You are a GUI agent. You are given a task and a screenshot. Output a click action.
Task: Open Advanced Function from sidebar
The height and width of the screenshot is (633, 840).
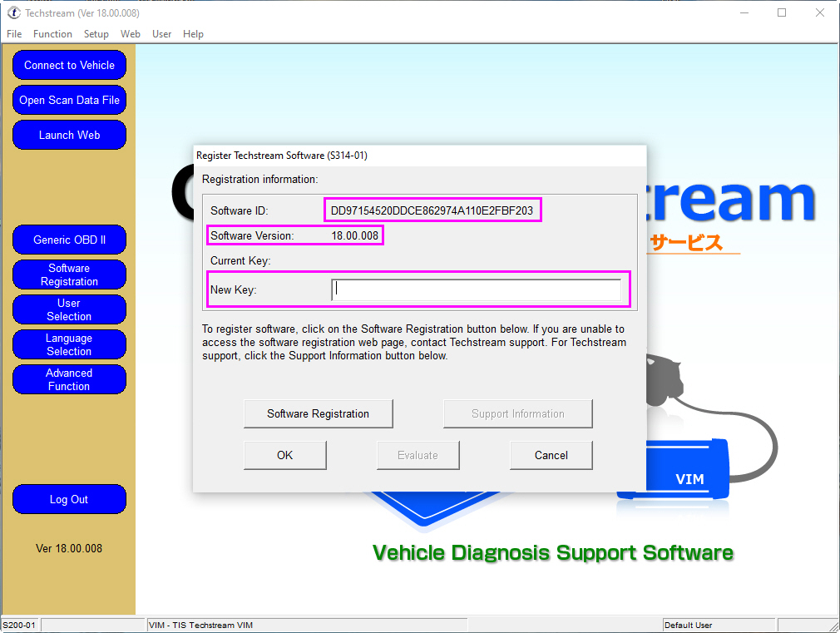[x=69, y=379]
